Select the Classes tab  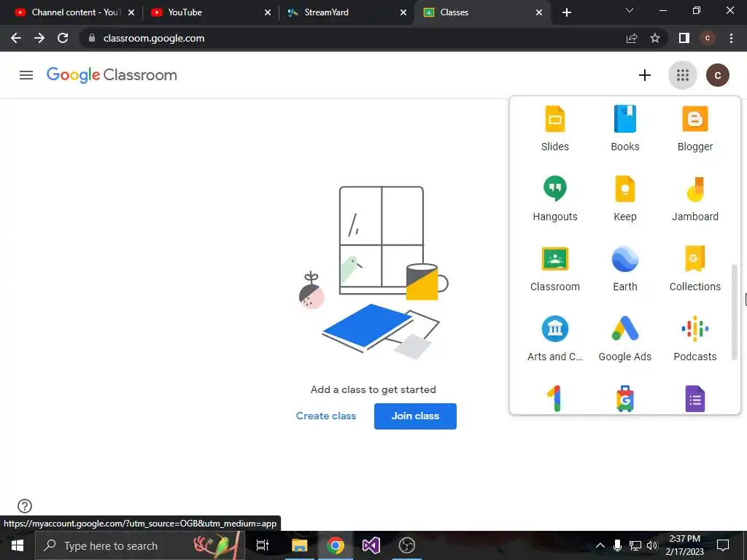[x=483, y=12]
